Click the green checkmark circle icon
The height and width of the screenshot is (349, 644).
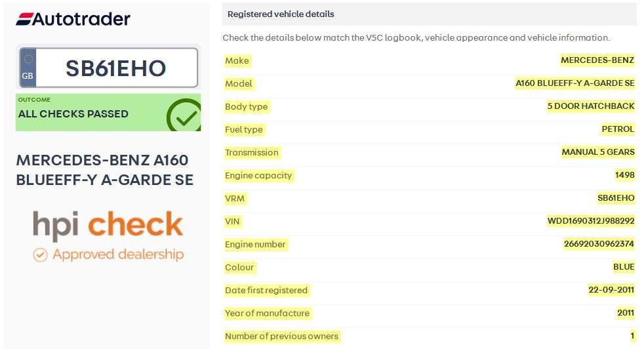[183, 115]
